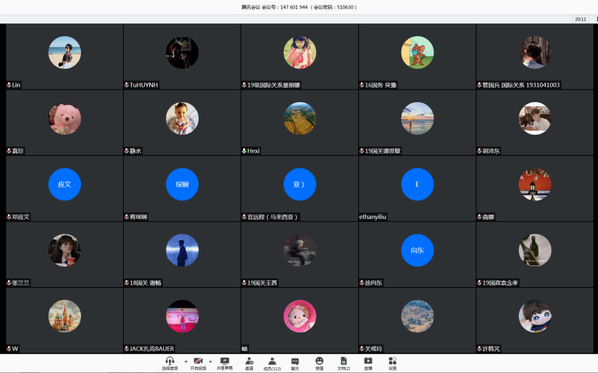
Task: Select the ethanyiliu participant tile
Action: point(417,188)
